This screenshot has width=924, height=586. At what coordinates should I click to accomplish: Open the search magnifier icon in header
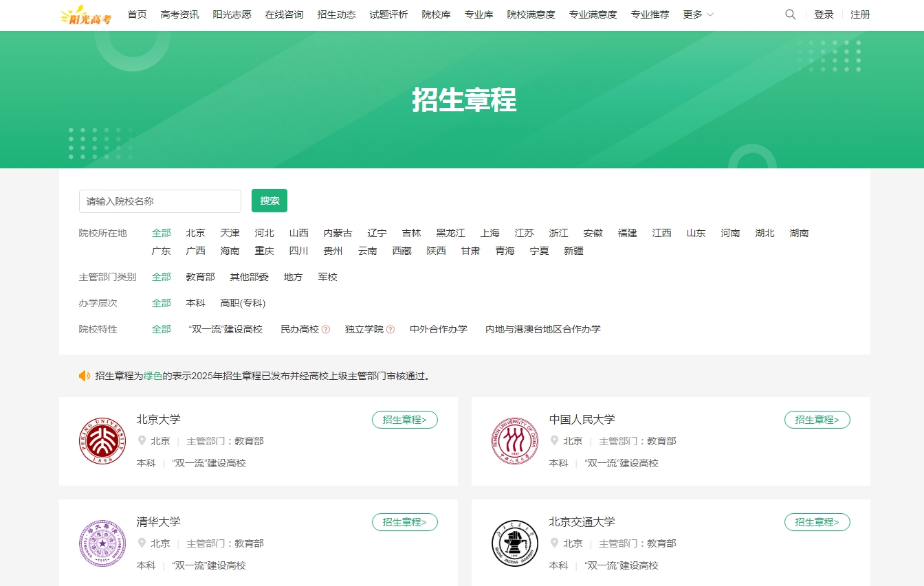(x=791, y=14)
